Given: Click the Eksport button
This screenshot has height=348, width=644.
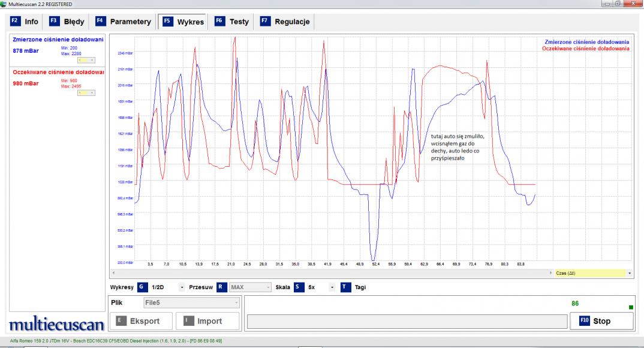Looking at the screenshot, I should [x=142, y=321].
